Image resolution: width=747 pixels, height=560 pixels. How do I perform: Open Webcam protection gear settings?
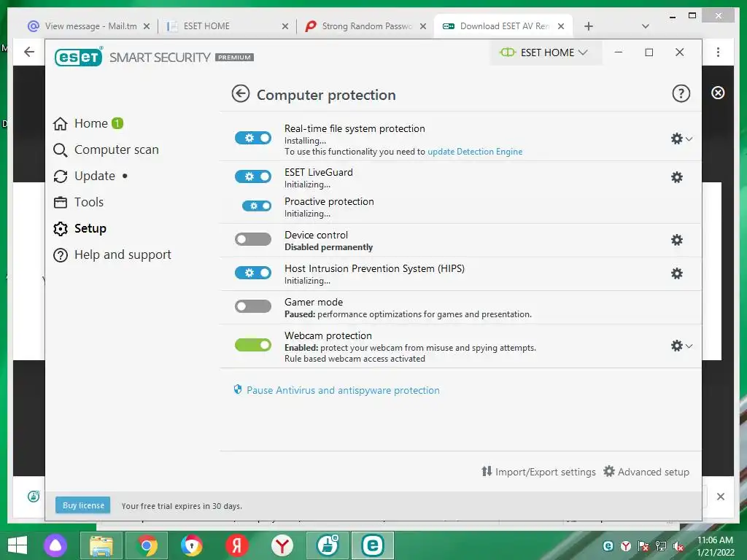click(676, 346)
